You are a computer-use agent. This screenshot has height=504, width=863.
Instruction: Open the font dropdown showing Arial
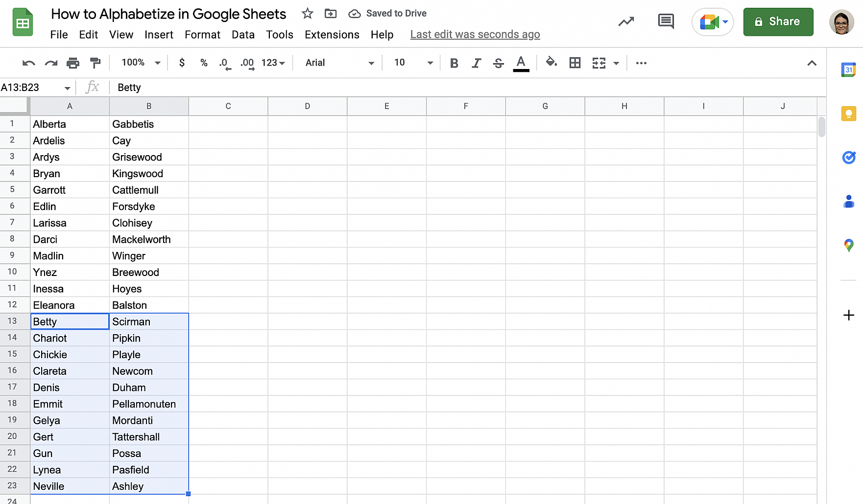tap(339, 63)
